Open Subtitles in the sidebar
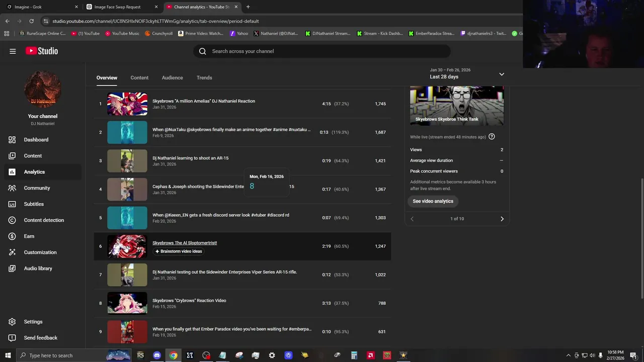The image size is (644, 362). (34, 204)
